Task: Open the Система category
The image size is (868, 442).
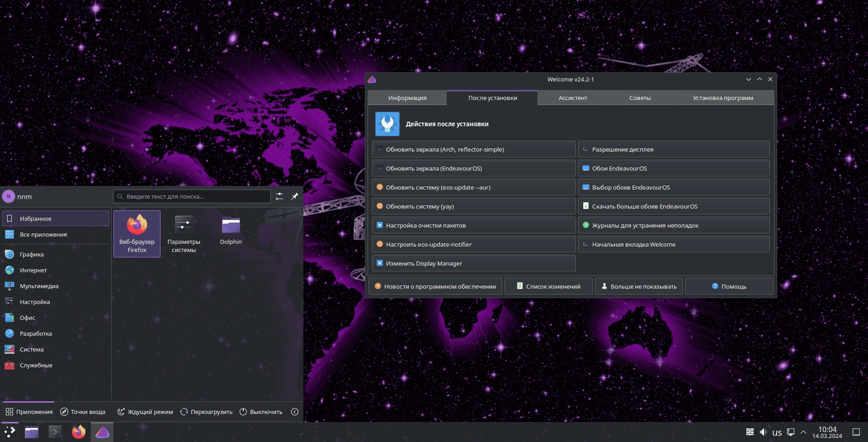Action: (56, 349)
